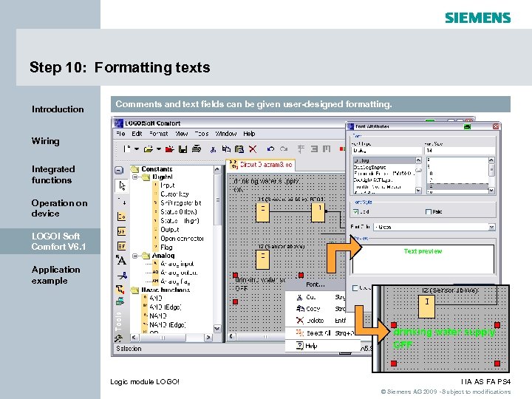The height and width of the screenshot is (399, 532).
Task: Click the Redo arrow toolbar icon
Action: pos(284,149)
